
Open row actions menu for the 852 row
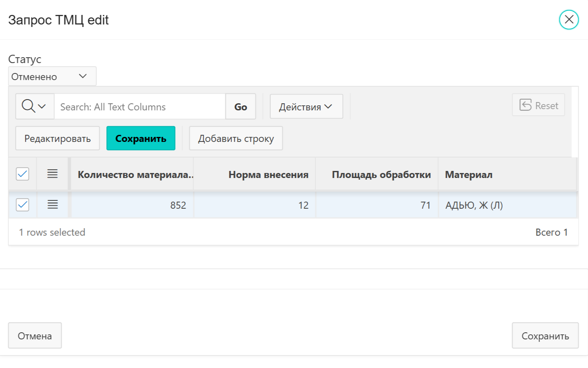pos(52,205)
